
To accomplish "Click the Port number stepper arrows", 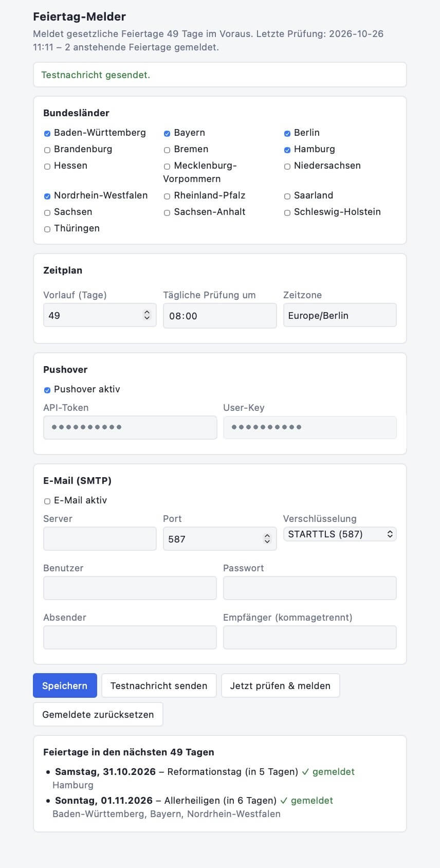I will tap(267, 539).
